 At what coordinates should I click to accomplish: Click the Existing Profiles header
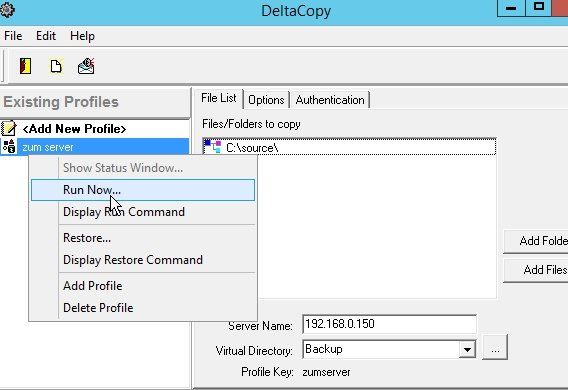point(95,102)
